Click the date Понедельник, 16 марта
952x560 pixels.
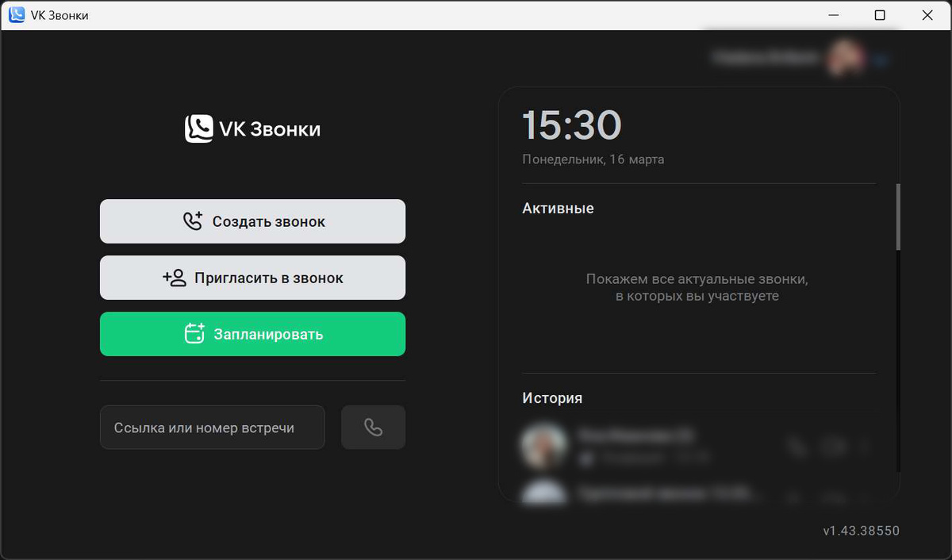[593, 159]
